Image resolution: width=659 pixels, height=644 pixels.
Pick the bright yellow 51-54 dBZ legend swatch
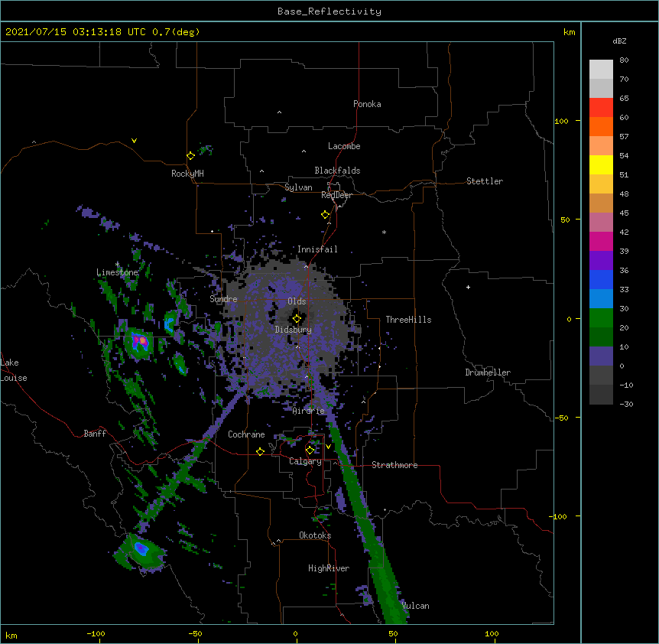pos(601,164)
